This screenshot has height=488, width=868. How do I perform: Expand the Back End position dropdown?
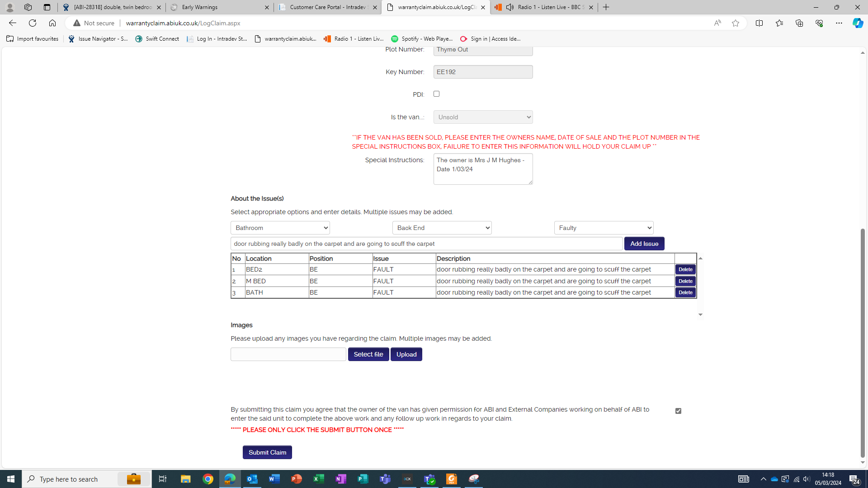[x=442, y=228]
